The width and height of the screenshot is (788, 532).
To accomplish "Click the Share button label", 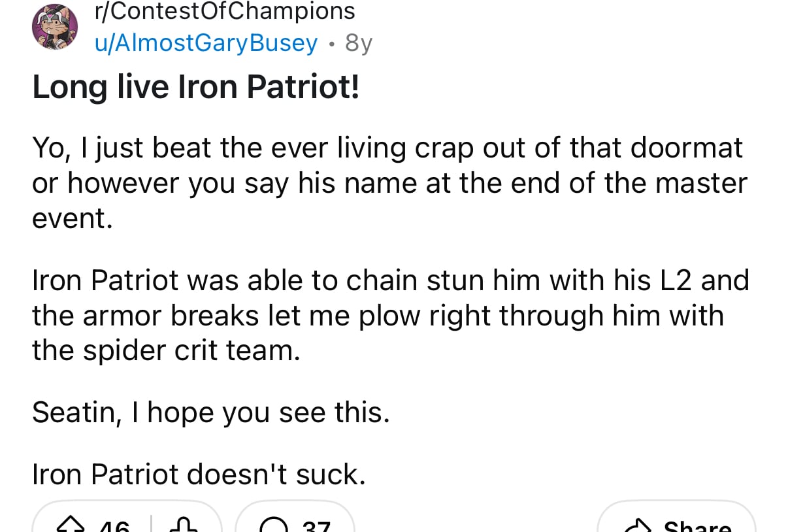I will pyautogui.click(x=697, y=525).
